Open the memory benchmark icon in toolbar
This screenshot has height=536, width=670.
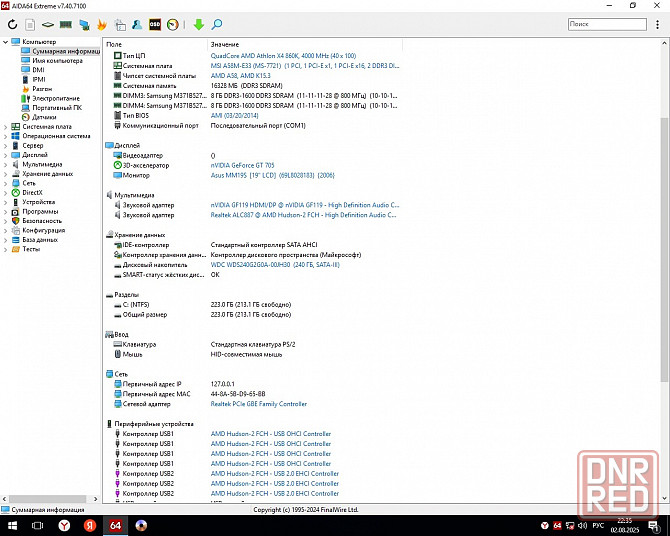click(x=65, y=24)
